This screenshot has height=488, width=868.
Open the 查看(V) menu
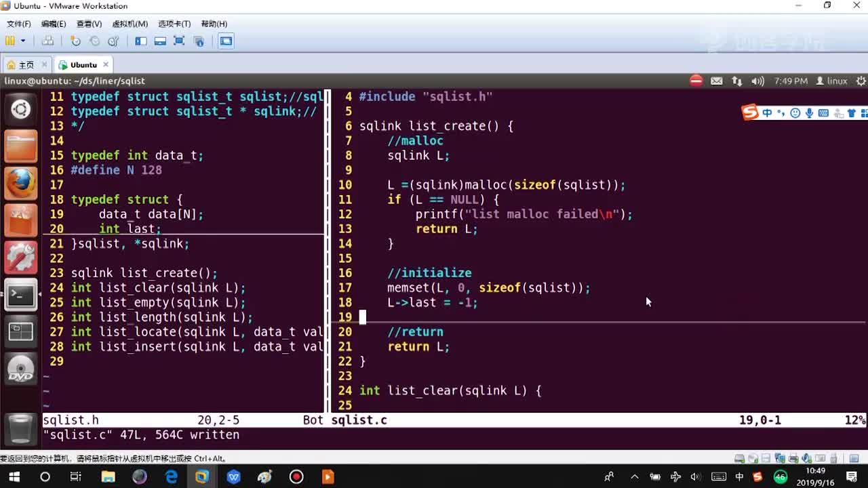[x=89, y=24]
